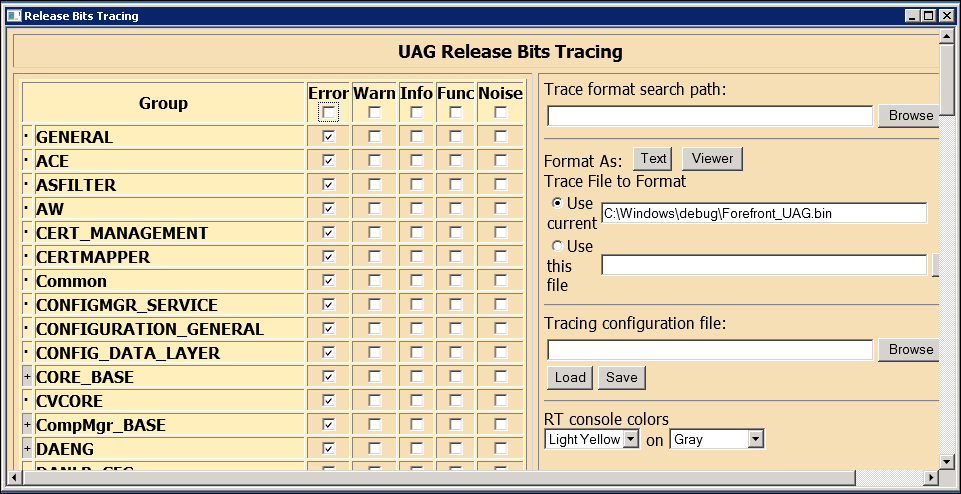The image size is (961, 494).
Task: Enable Info tracing for ASFILTER
Action: point(417,184)
